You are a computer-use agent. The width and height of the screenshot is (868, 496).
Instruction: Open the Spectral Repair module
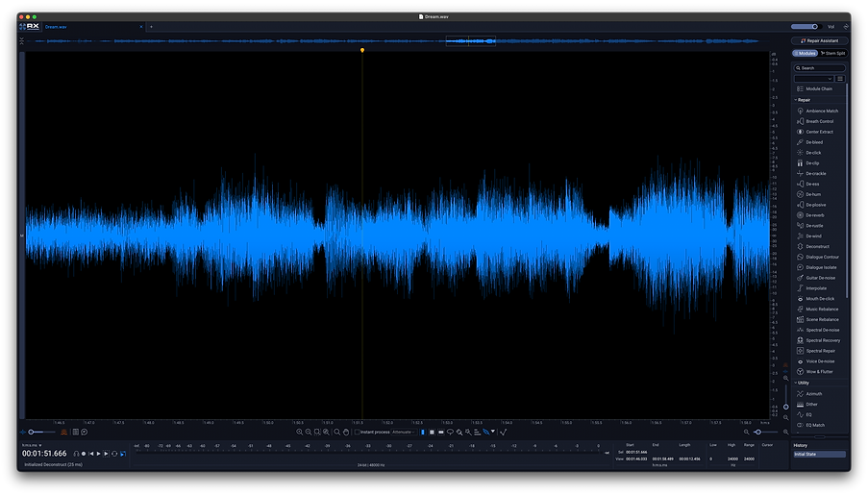tap(818, 351)
